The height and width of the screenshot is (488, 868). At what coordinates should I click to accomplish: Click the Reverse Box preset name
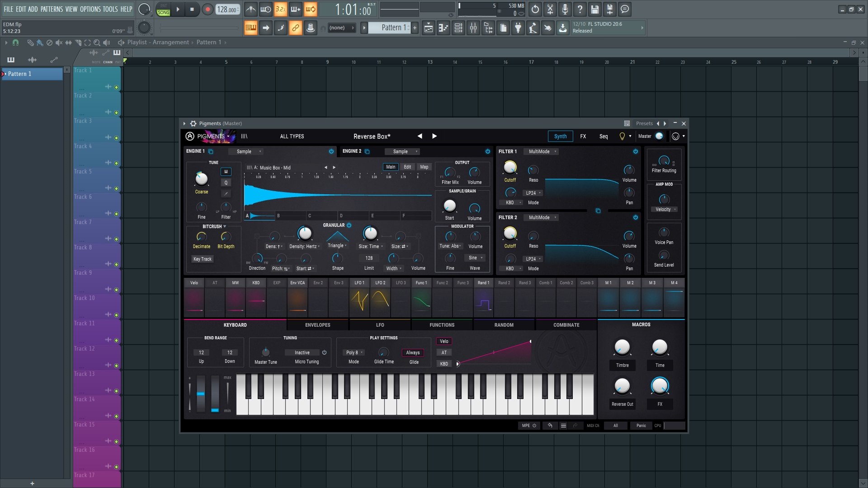[372, 136]
